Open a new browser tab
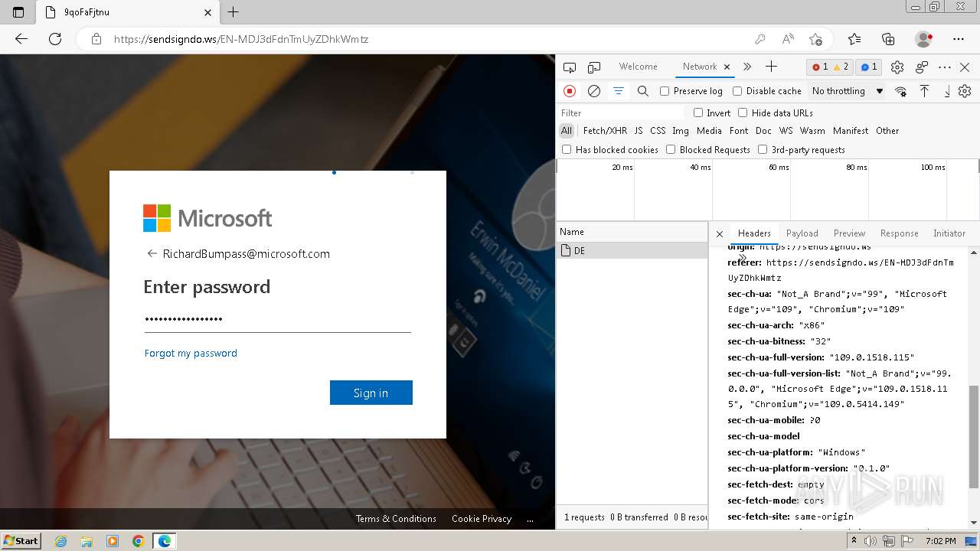The image size is (980, 551). [x=234, y=12]
